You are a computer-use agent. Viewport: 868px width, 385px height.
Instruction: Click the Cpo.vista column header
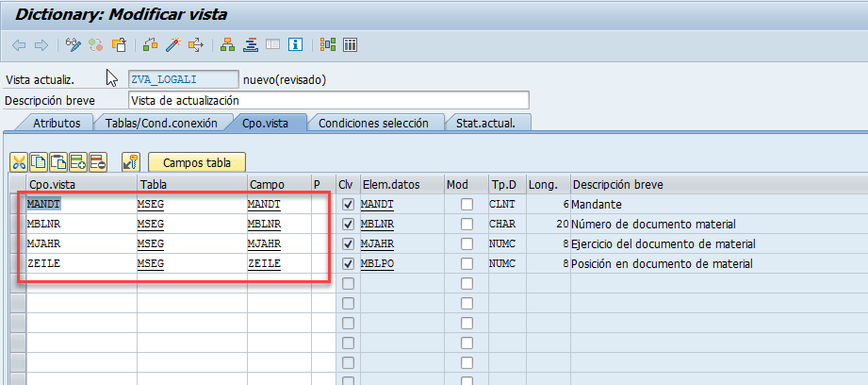coord(81,184)
